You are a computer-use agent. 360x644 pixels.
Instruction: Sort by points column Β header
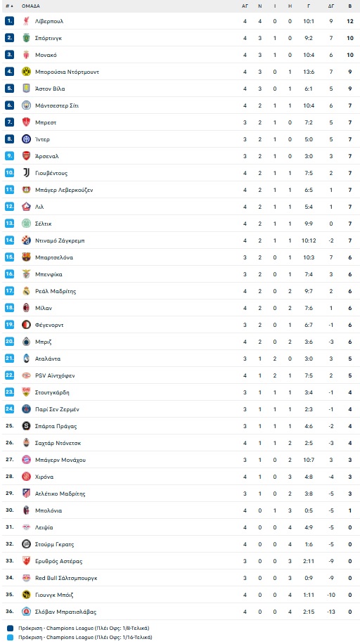(x=349, y=6)
